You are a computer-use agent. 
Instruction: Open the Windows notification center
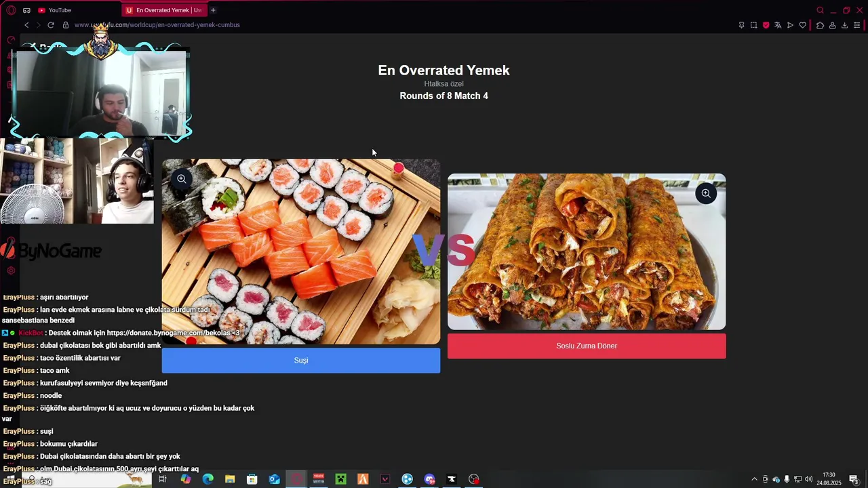click(x=854, y=479)
